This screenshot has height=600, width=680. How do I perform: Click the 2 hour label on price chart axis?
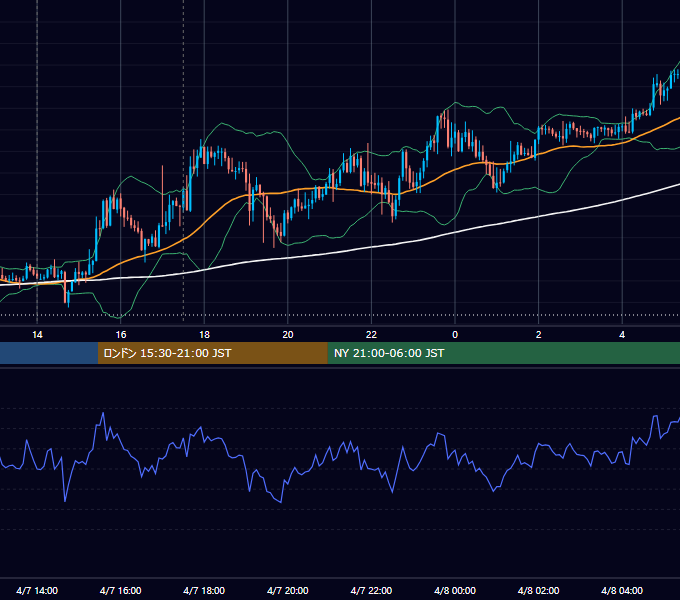(x=538, y=335)
